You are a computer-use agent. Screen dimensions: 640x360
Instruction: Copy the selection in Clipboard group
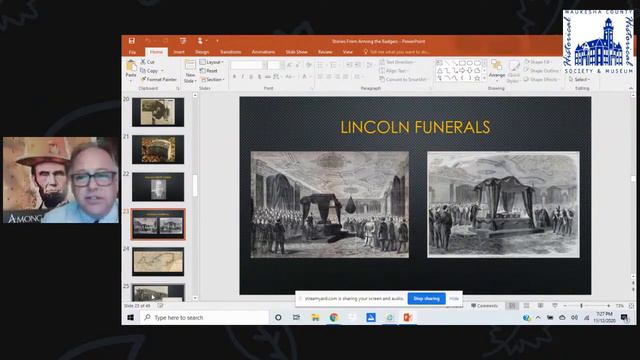click(149, 71)
